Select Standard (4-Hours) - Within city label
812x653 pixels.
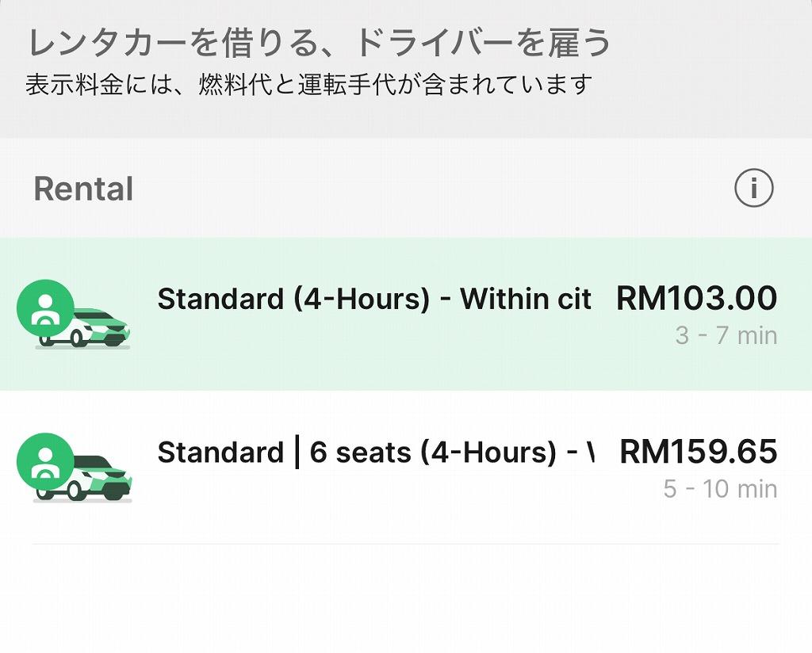click(x=374, y=300)
